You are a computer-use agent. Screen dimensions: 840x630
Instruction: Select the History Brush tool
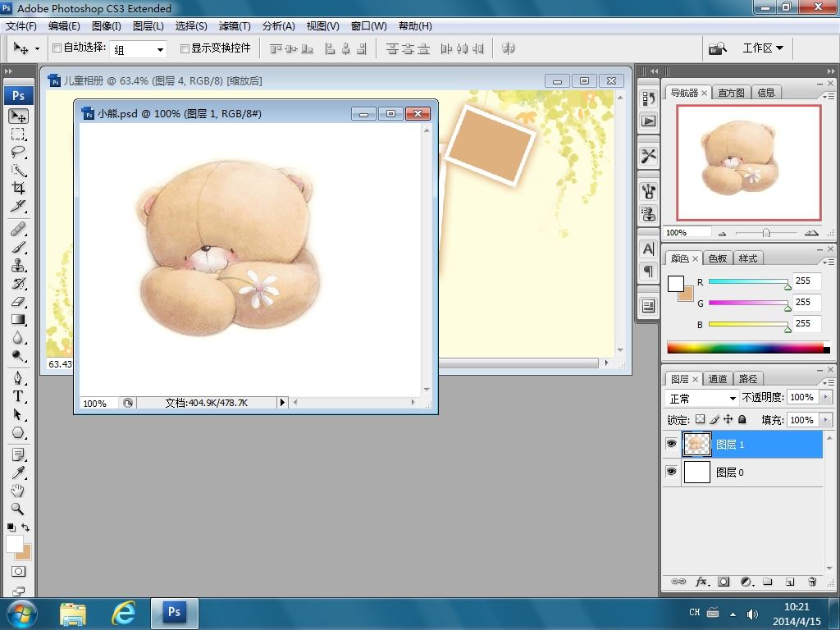[x=18, y=283]
